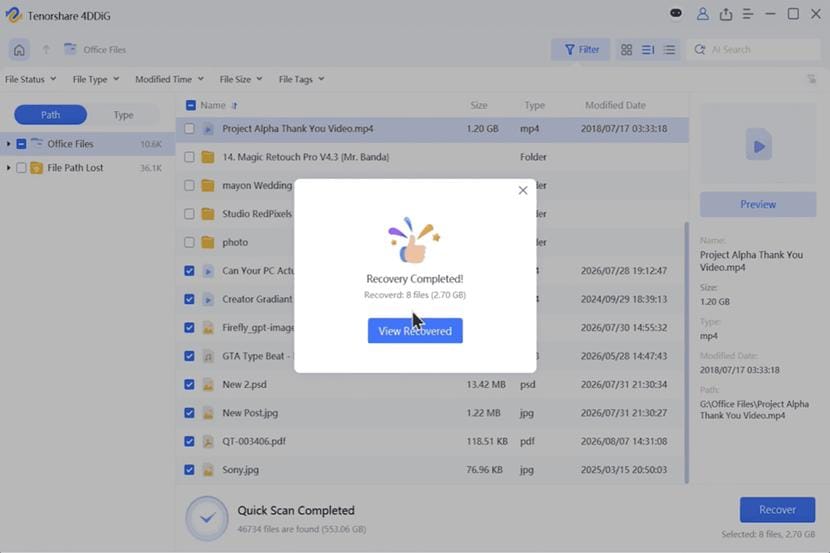Toggle the select-all checkbox in Name header
Image resolution: width=830 pixels, height=553 pixels.
tap(191, 105)
